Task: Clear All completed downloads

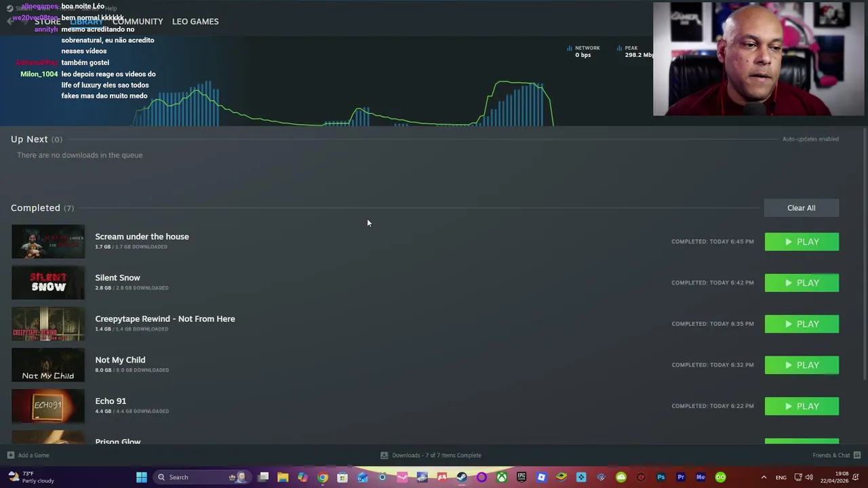Action: [x=802, y=208]
